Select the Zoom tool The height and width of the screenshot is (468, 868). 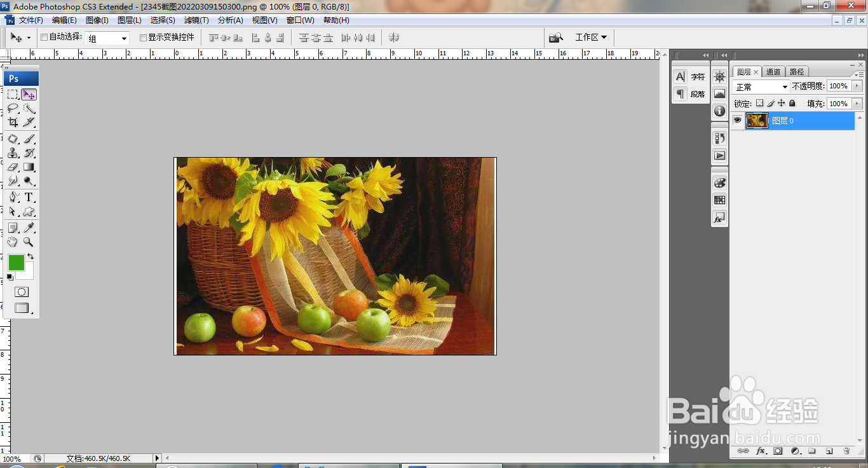pyautogui.click(x=29, y=242)
